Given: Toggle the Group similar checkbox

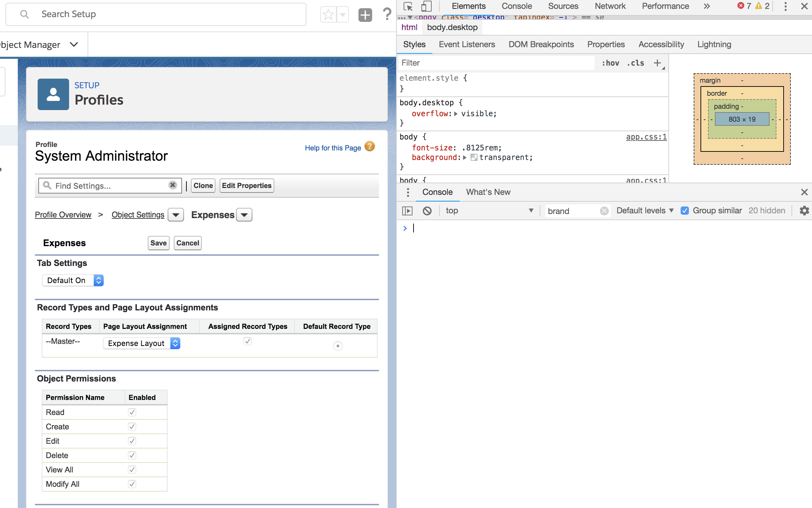Looking at the screenshot, I should [x=684, y=211].
